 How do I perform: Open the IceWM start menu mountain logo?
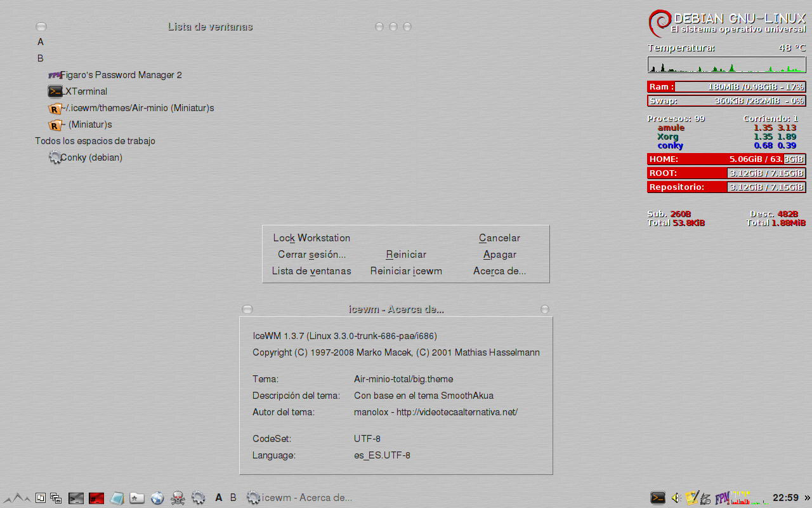point(16,498)
